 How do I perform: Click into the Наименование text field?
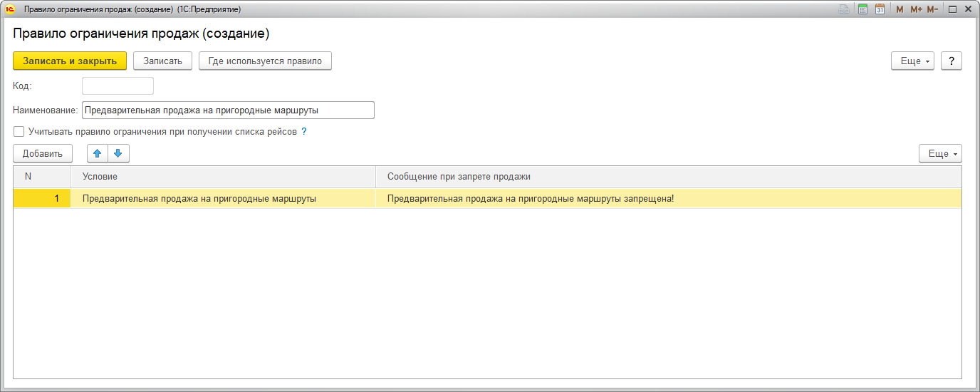coord(228,110)
